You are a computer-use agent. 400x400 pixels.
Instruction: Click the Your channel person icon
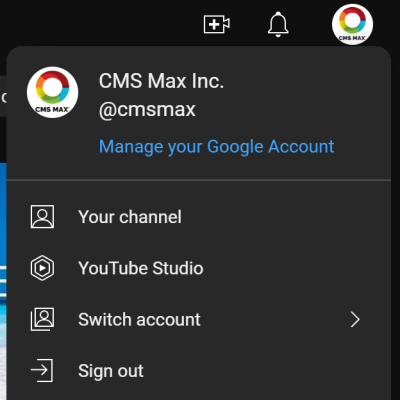(42, 217)
